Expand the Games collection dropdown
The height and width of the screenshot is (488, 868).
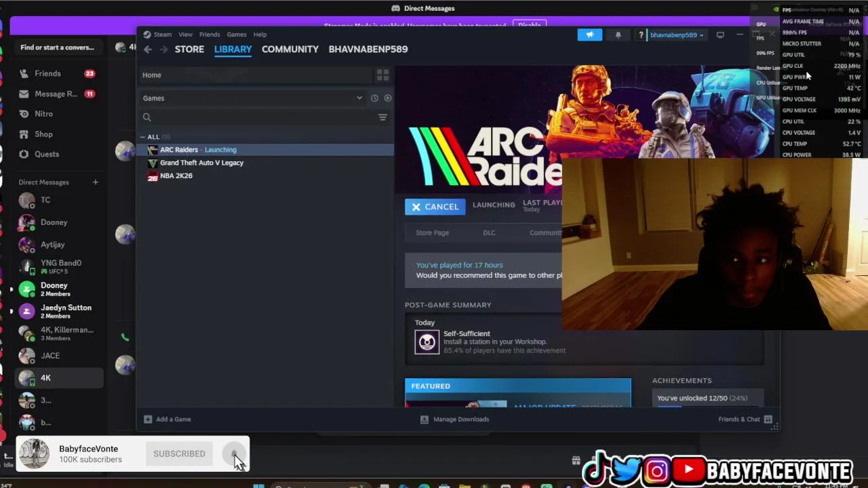pyautogui.click(x=359, y=98)
